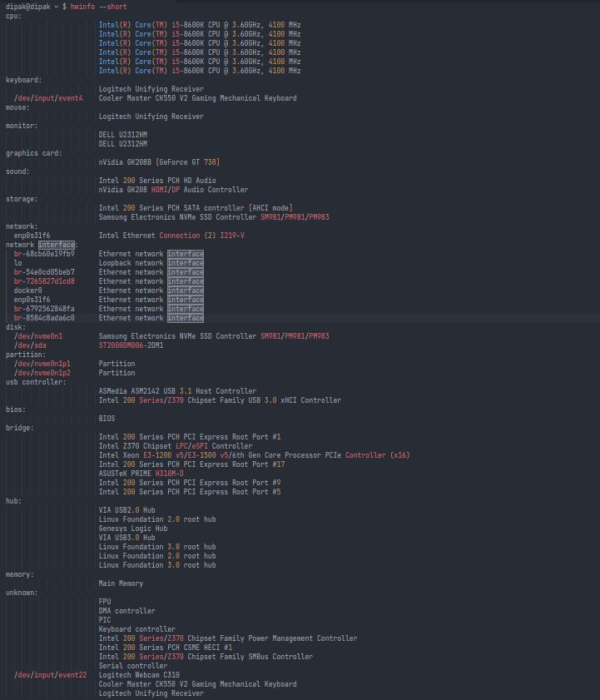Click 'bios:' section heading
The width and height of the screenshot is (600, 700).
point(16,410)
